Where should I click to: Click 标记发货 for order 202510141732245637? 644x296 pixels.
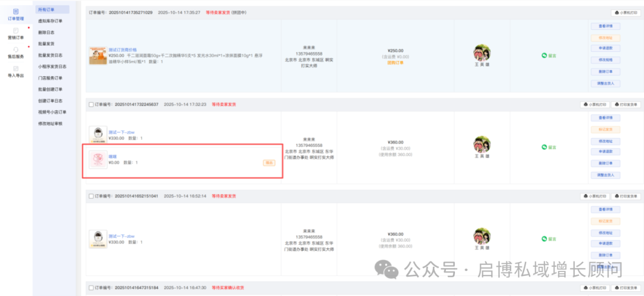click(x=605, y=129)
